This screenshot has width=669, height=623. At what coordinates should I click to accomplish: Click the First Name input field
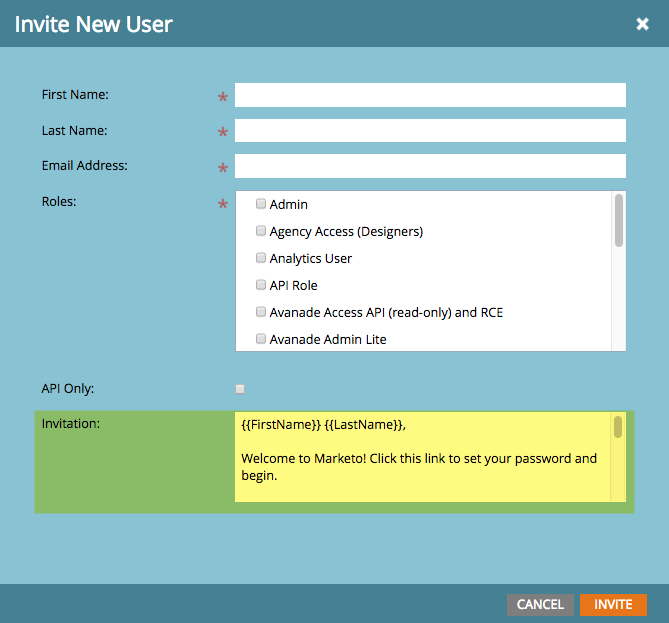click(430, 95)
